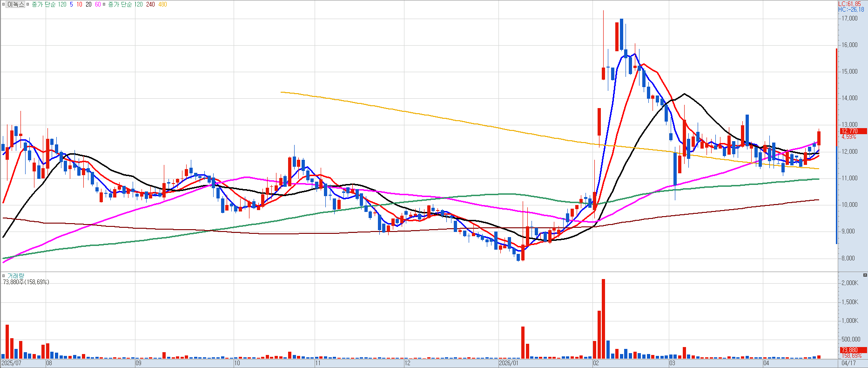Click the 4.59% change rate label
868x368 pixels.
point(849,137)
